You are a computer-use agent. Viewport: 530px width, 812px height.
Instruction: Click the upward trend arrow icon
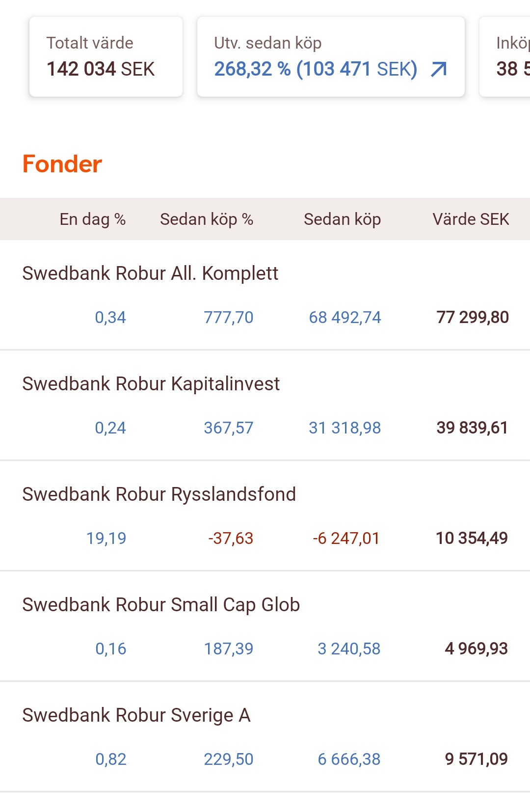point(439,69)
